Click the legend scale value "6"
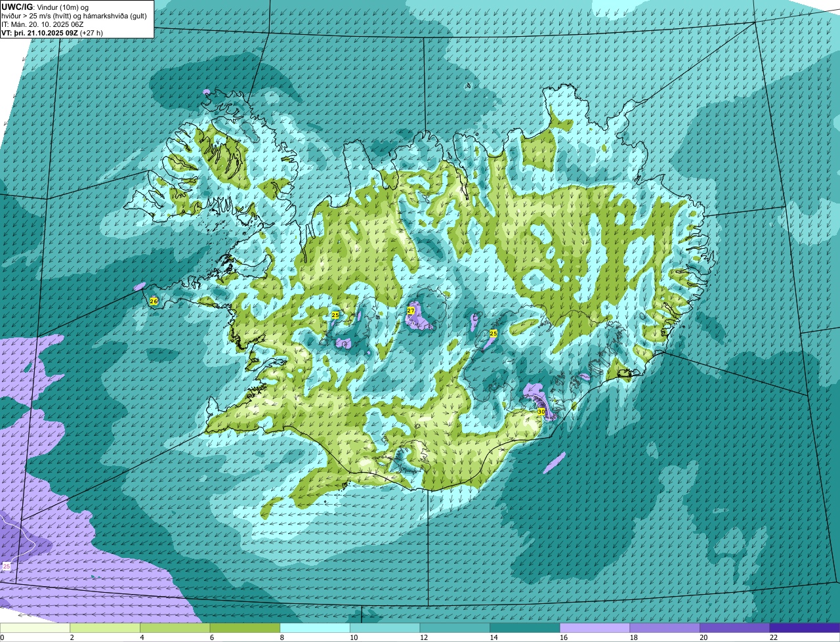 pos(211,637)
